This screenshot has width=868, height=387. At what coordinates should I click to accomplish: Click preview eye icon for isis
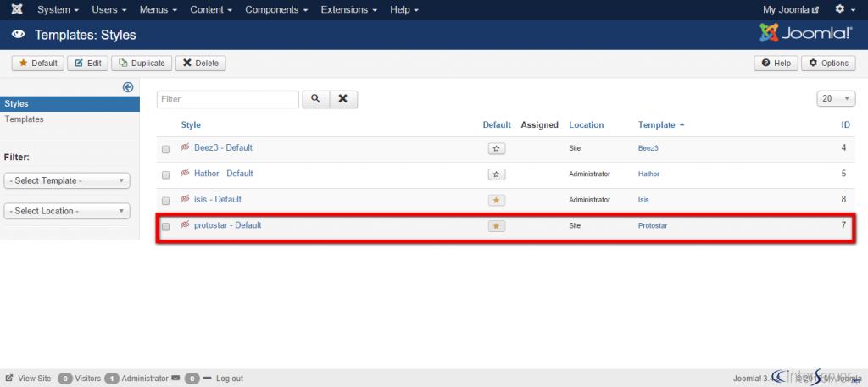point(186,199)
